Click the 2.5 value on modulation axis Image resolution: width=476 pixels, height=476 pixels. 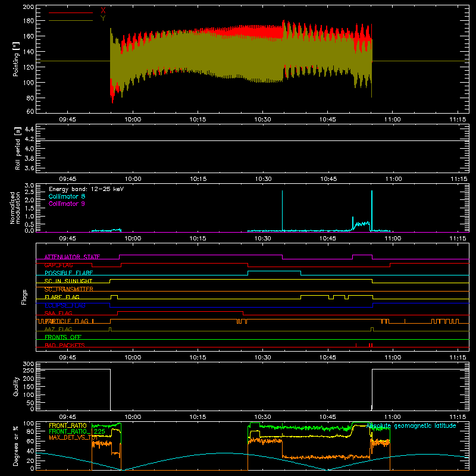(29, 192)
